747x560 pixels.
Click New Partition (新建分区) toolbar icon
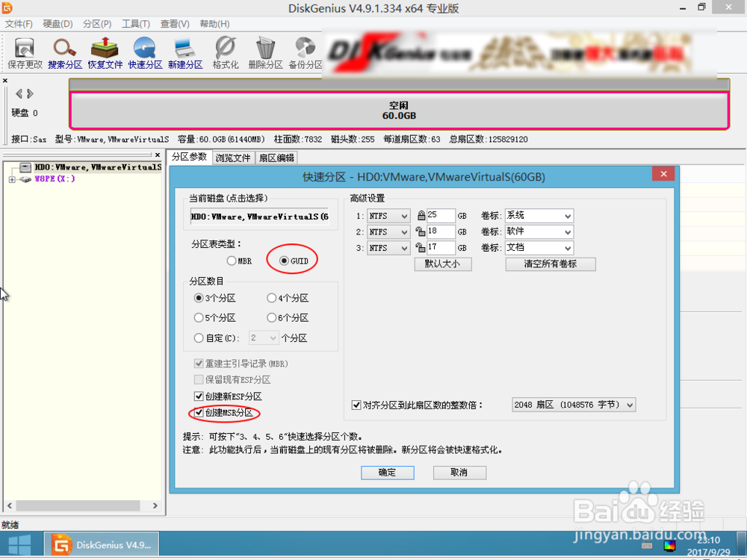point(185,53)
